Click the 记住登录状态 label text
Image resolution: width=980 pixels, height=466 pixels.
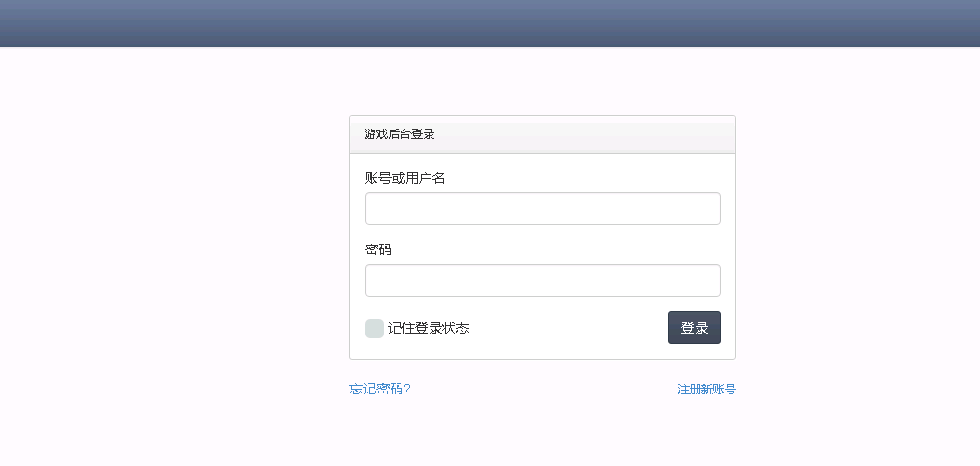tap(429, 328)
